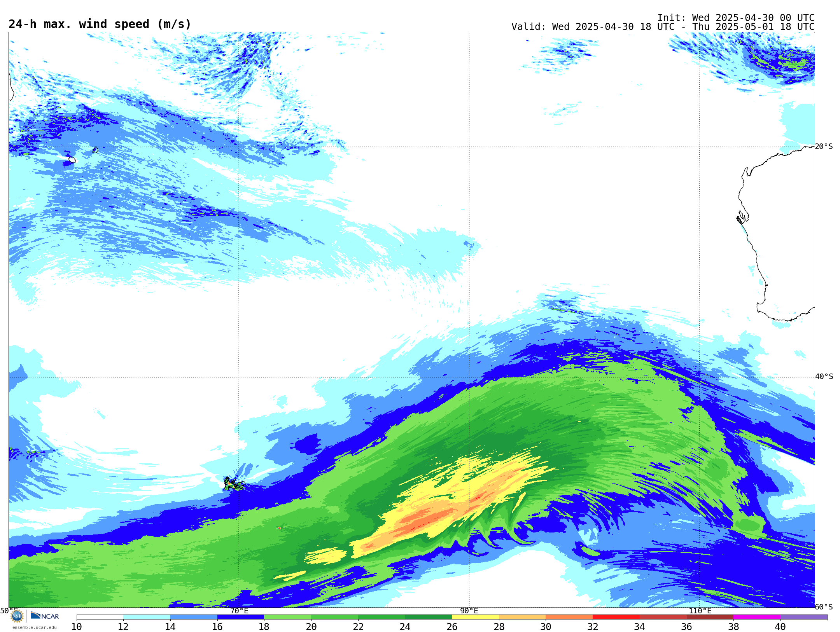Click the red wind maximum core near 90°E
The height and width of the screenshot is (632, 840).
pyautogui.click(x=478, y=497)
